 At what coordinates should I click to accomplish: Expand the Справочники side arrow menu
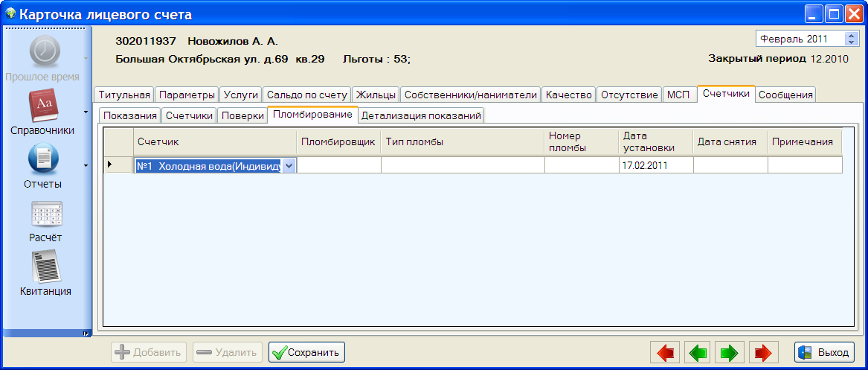[x=86, y=112]
